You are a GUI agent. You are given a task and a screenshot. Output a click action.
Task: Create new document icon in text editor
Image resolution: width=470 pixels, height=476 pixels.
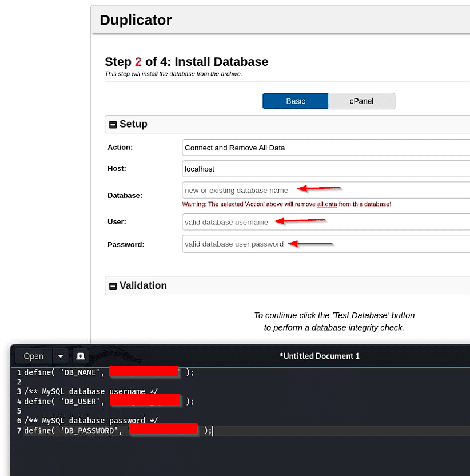[x=81, y=356]
